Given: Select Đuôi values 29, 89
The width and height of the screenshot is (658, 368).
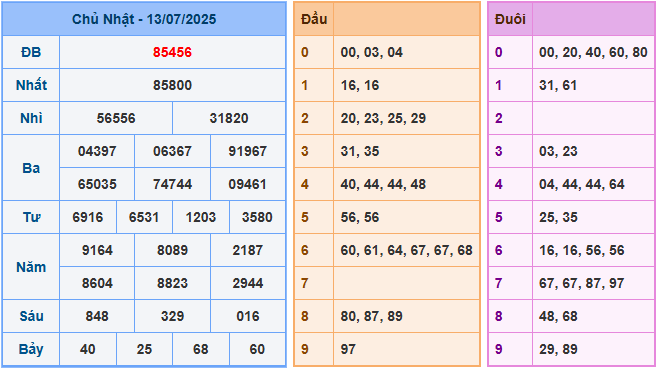Looking at the screenshot, I should pyautogui.click(x=558, y=349).
